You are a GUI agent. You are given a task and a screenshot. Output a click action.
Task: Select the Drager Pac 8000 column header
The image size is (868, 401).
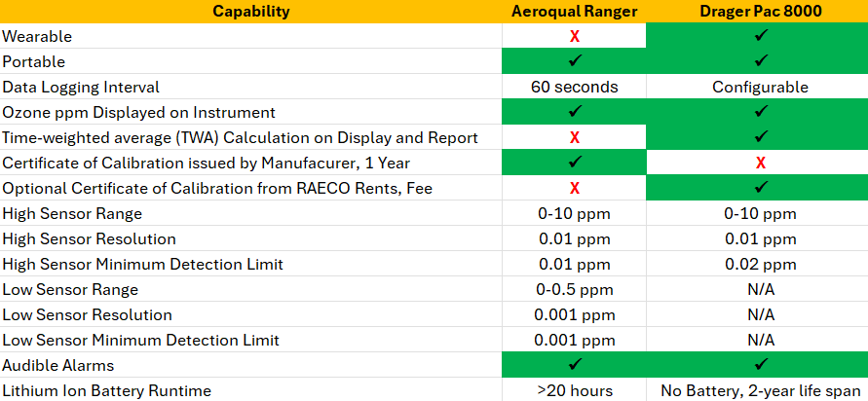tap(760, 12)
